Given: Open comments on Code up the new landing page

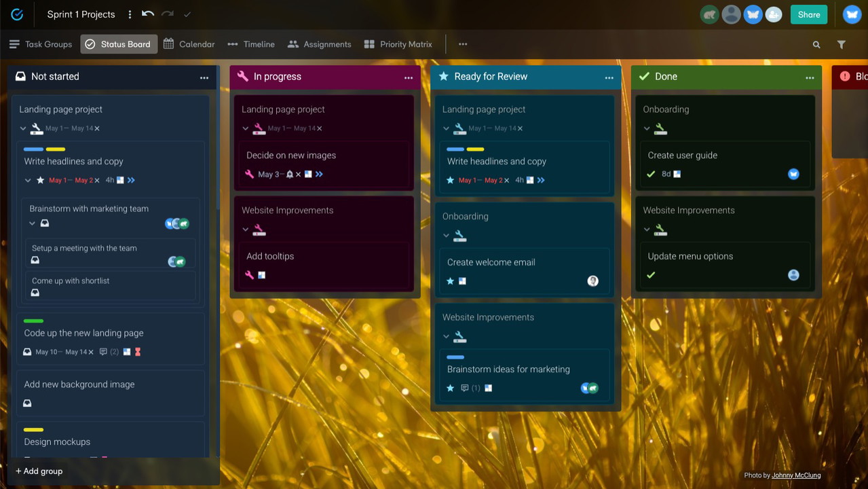Looking at the screenshot, I should tap(104, 352).
